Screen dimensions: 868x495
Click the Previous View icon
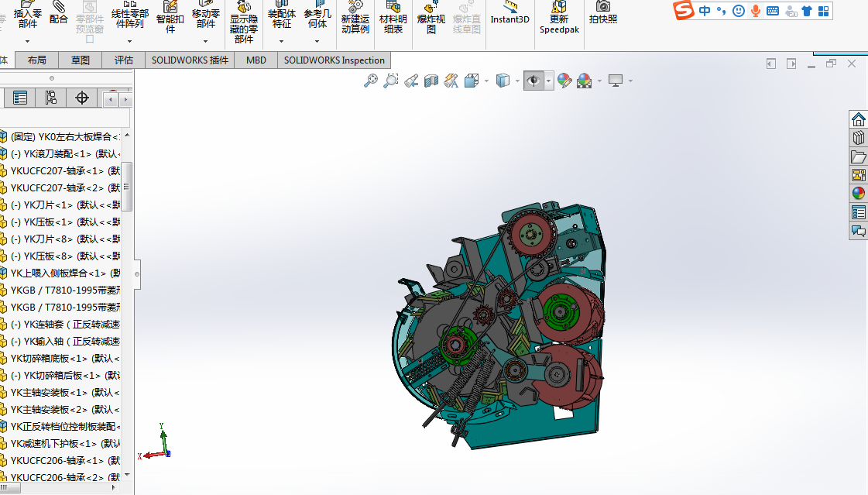[411, 81]
